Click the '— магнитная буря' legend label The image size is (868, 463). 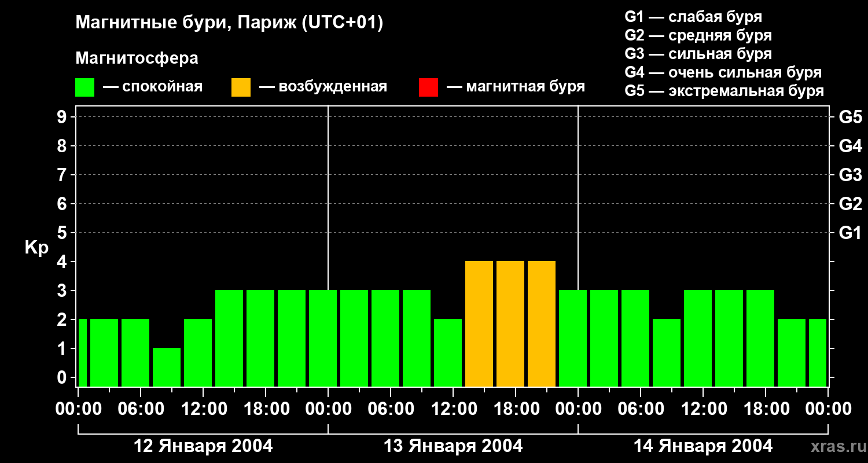[x=516, y=87]
